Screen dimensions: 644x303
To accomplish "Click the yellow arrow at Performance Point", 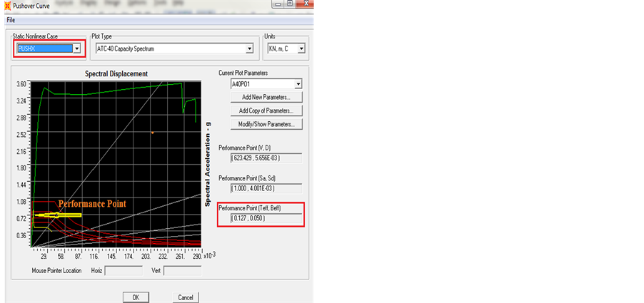I will (59, 215).
